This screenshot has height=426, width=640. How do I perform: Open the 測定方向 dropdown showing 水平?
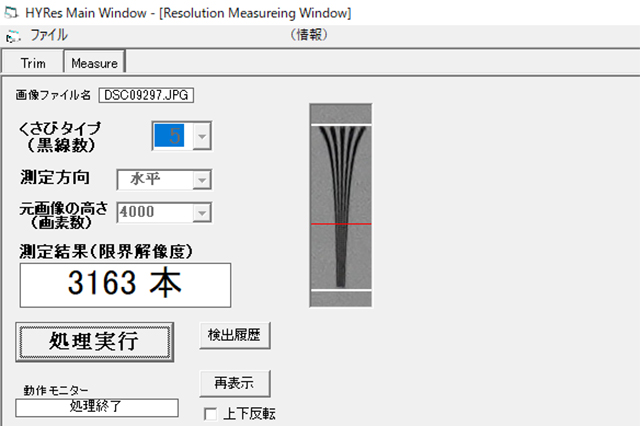[200, 179]
